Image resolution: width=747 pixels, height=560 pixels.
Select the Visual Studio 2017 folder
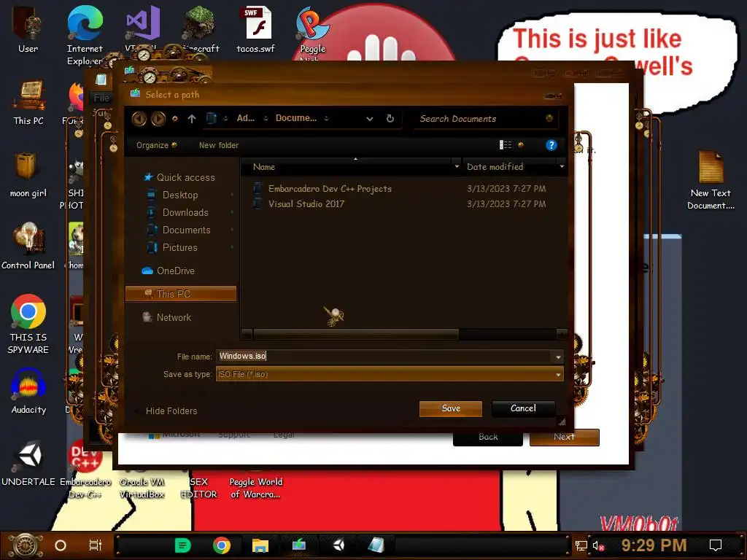point(299,204)
